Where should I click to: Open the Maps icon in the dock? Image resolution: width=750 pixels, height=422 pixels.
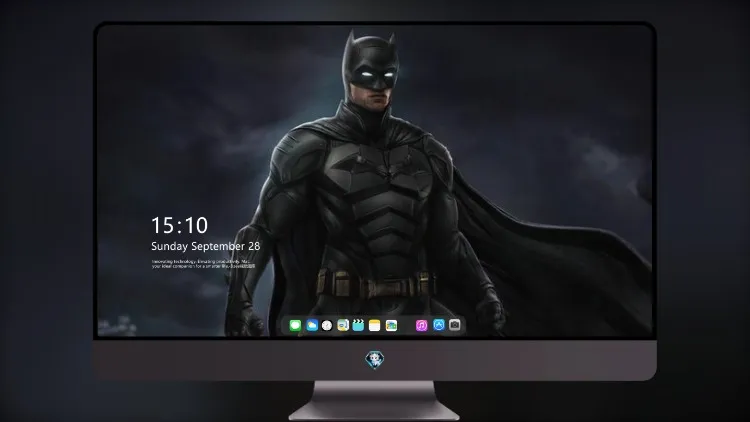(x=343, y=325)
